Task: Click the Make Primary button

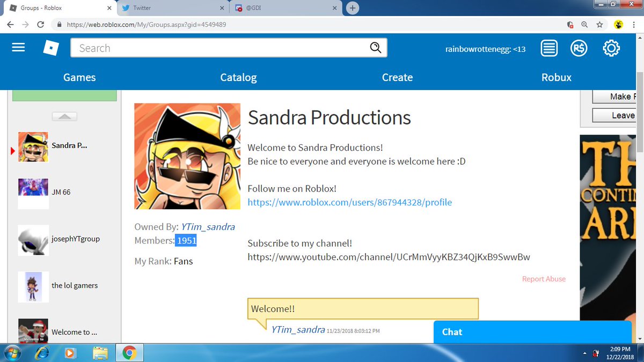Action: click(x=614, y=97)
